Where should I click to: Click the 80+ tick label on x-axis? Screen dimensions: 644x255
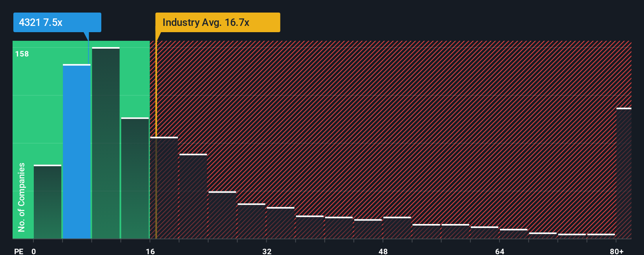tap(617, 251)
